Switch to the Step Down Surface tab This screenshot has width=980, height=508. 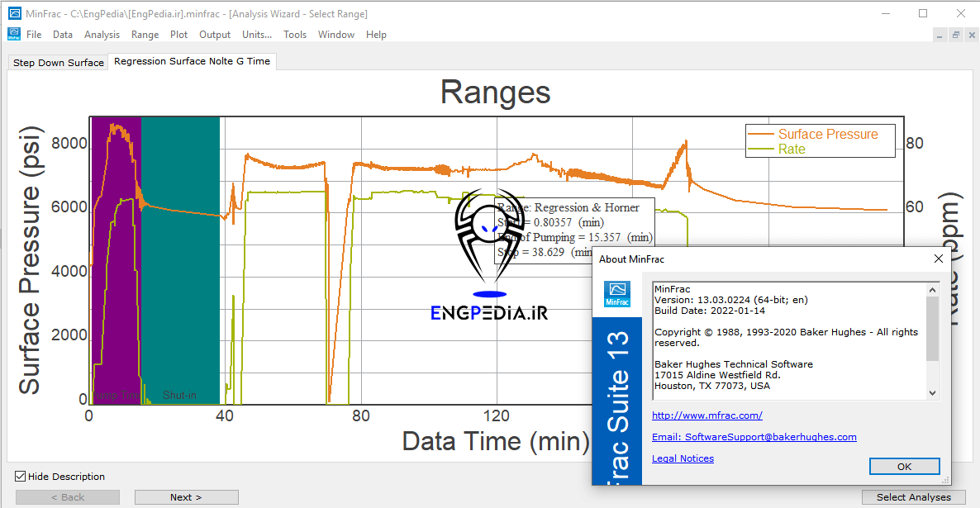point(58,63)
